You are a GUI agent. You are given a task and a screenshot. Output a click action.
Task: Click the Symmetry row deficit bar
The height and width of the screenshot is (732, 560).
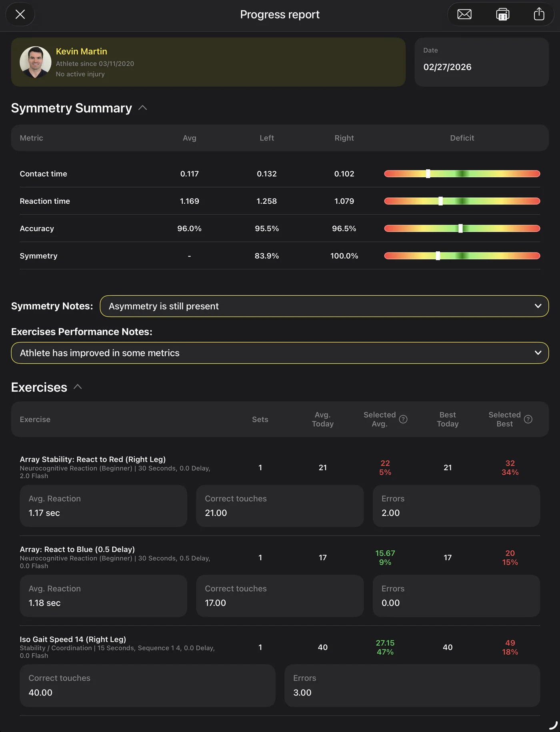tap(462, 256)
